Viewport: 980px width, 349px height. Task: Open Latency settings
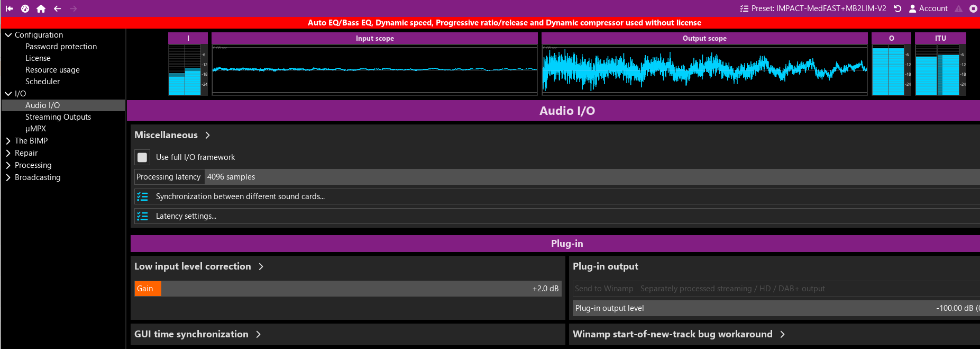(x=186, y=216)
